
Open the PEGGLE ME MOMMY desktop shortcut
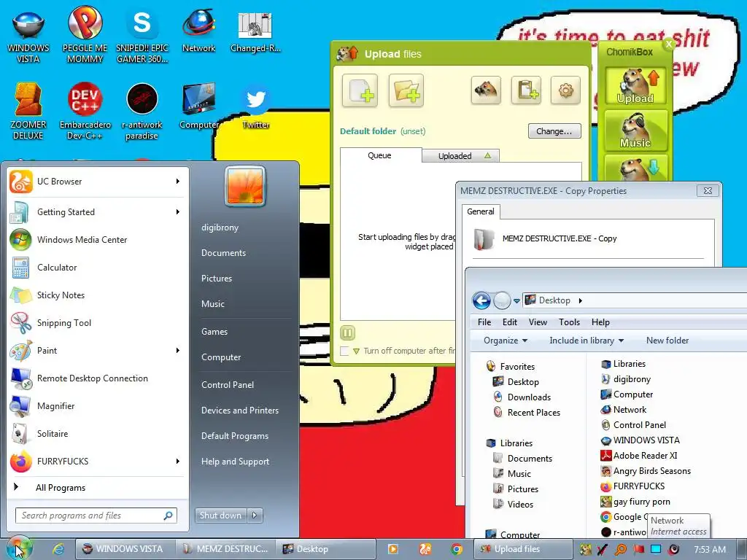pos(85,34)
